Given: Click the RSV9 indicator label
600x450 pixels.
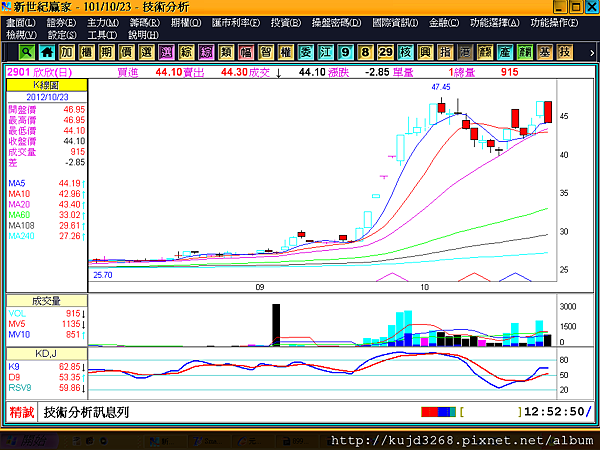Looking at the screenshot, I should [x=20, y=388].
